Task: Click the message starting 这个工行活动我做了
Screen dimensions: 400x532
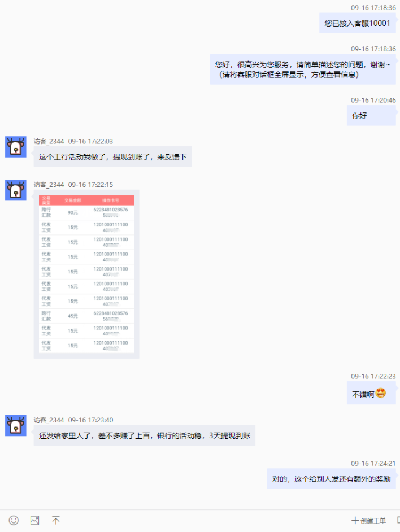Action: (x=112, y=156)
